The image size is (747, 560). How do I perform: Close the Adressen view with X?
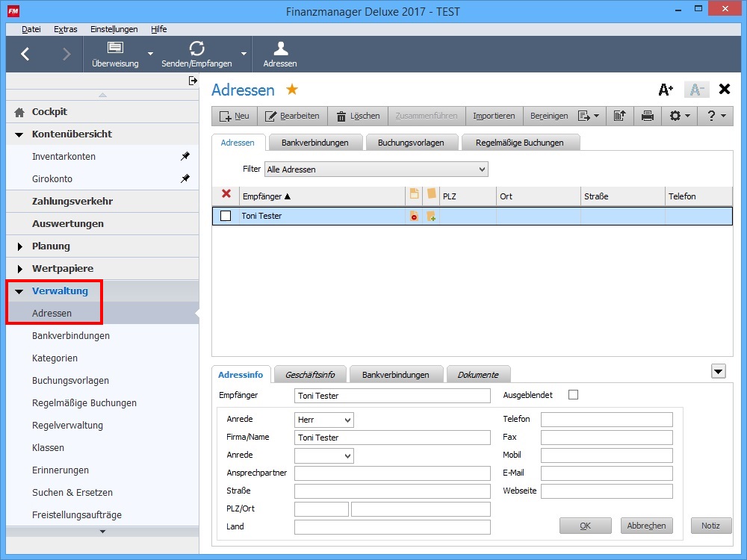coord(724,89)
